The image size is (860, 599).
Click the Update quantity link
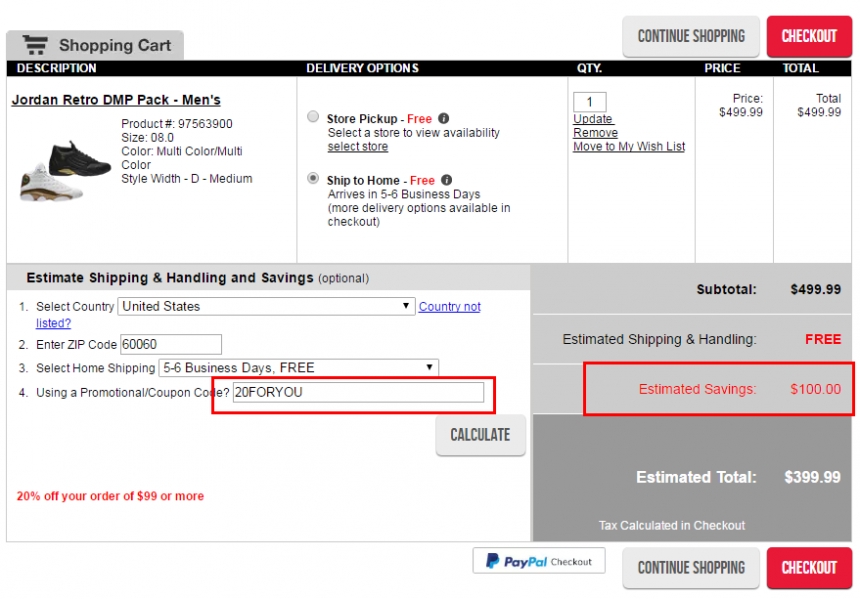tap(593, 119)
